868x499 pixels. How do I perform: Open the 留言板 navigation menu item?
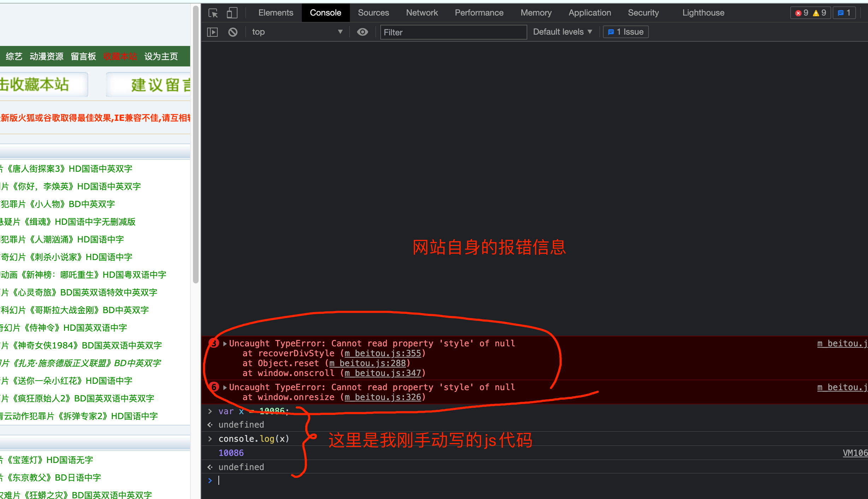click(x=83, y=57)
